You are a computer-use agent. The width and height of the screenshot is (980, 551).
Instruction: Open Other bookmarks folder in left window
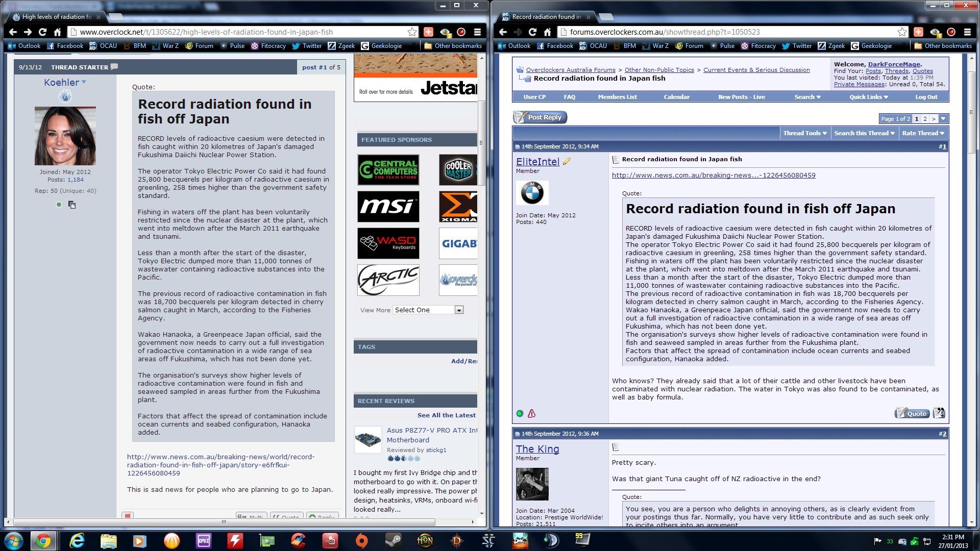[453, 46]
